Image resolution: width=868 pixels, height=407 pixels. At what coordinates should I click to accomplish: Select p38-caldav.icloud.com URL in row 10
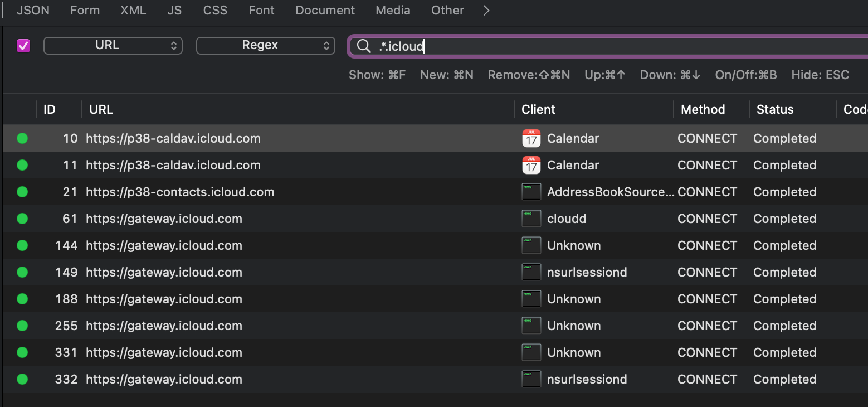point(173,138)
